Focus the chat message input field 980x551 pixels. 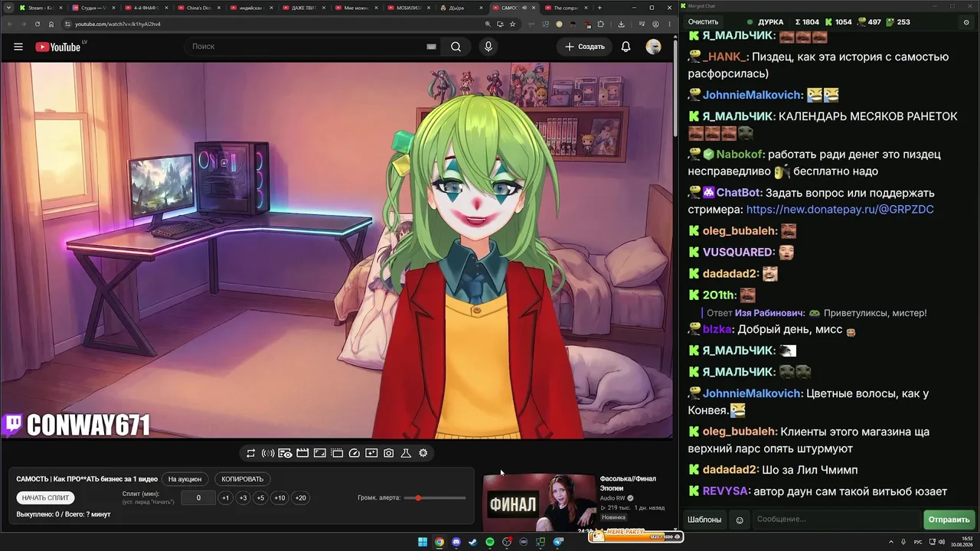coord(837,520)
